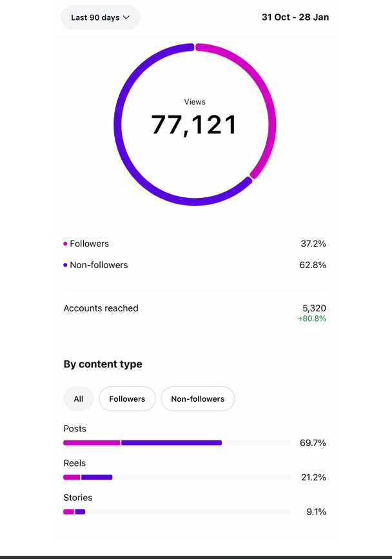This screenshot has height=559, width=392.
Task: Click the pink segment of the Posts bar
Action: pyautogui.click(x=92, y=443)
